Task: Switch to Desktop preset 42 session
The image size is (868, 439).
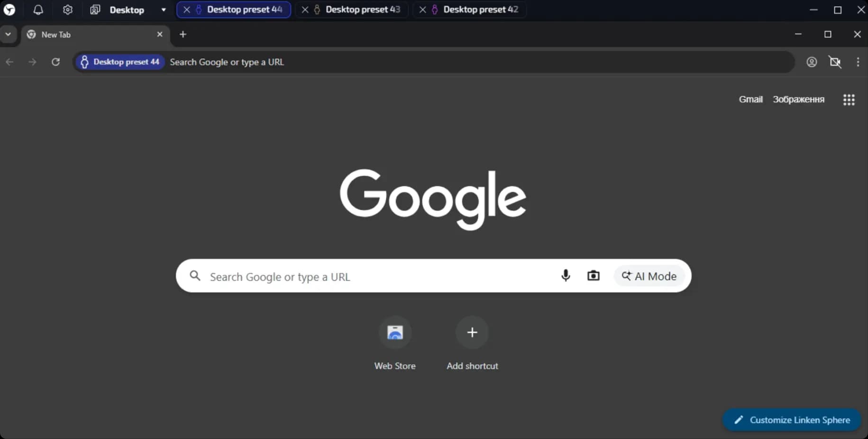Action: pyautogui.click(x=480, y=9)
